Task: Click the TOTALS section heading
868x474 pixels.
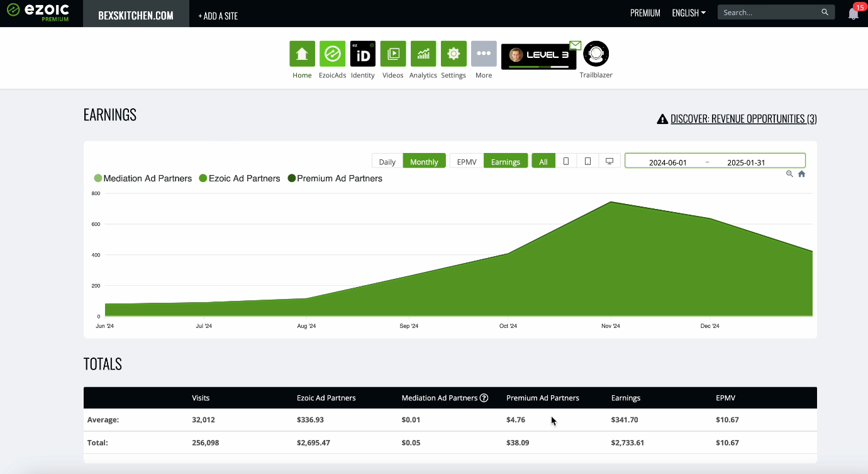Action: (103, 364)
